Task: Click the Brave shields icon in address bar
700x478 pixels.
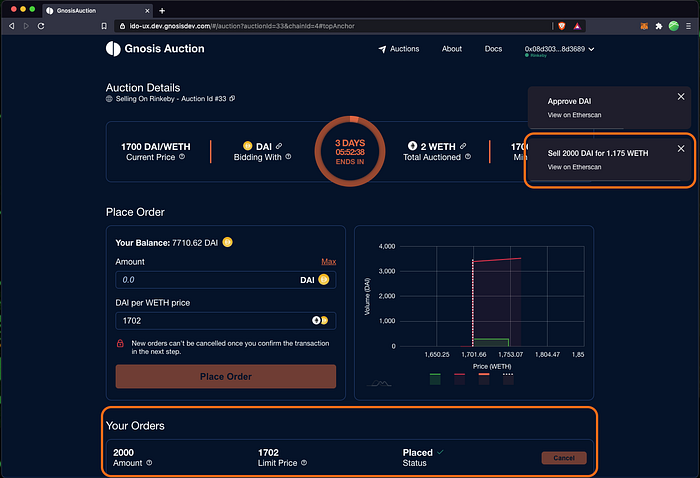Action: pos(562,26)
